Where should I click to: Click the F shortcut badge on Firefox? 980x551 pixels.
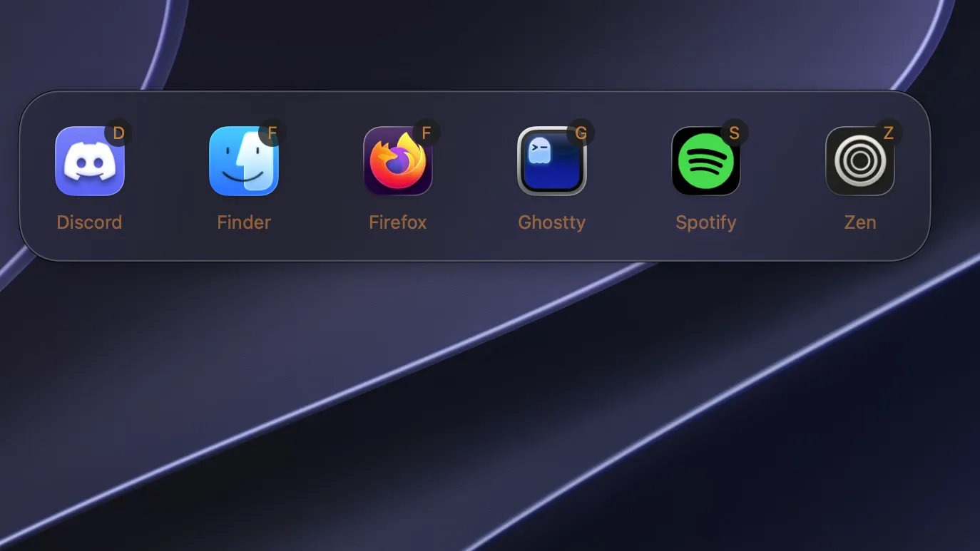coord(427,133)
